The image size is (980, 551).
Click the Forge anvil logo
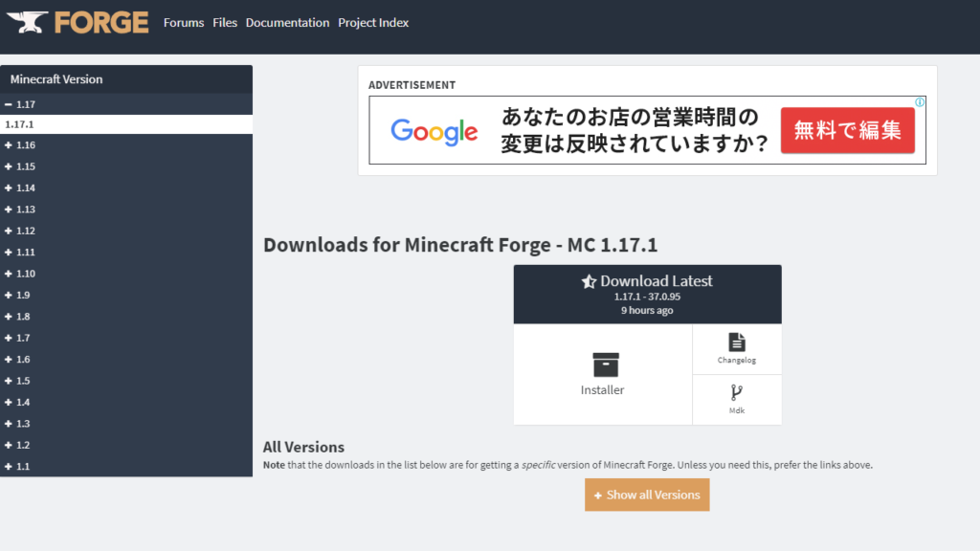coord(26,21)
